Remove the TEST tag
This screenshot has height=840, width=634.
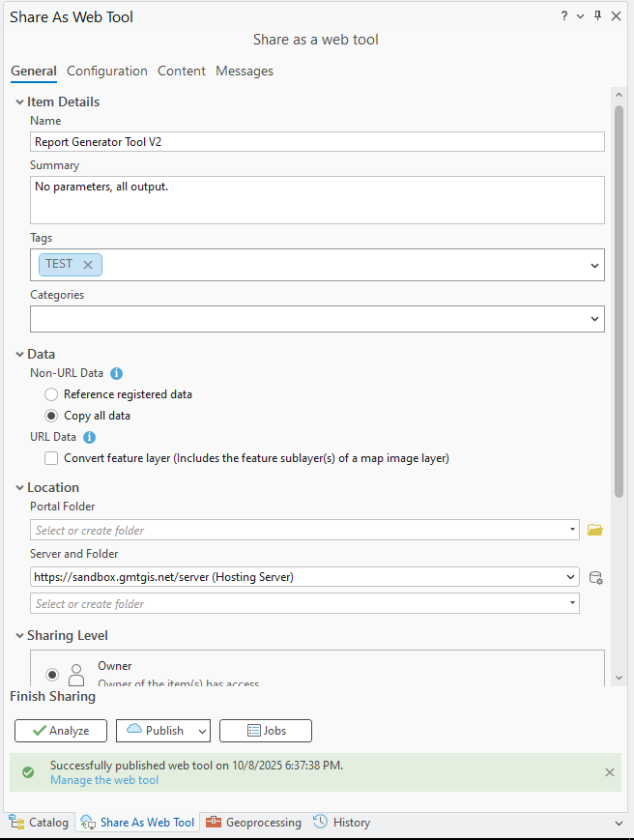pos(88,265)
